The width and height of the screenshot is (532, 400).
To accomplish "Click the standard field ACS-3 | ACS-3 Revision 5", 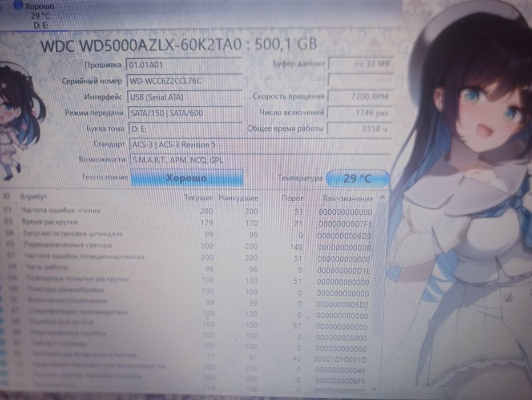I will pyautogui.click(x=260, y=145).
